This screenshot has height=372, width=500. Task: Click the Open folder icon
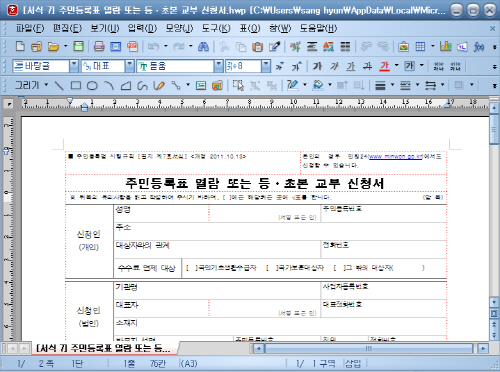pos(53,46)
